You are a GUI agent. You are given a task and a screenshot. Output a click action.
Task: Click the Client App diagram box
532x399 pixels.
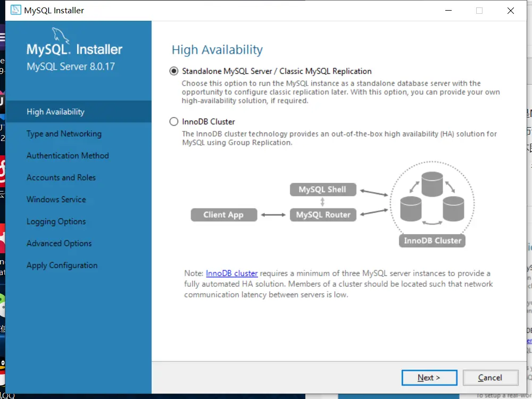coord(224,215)
